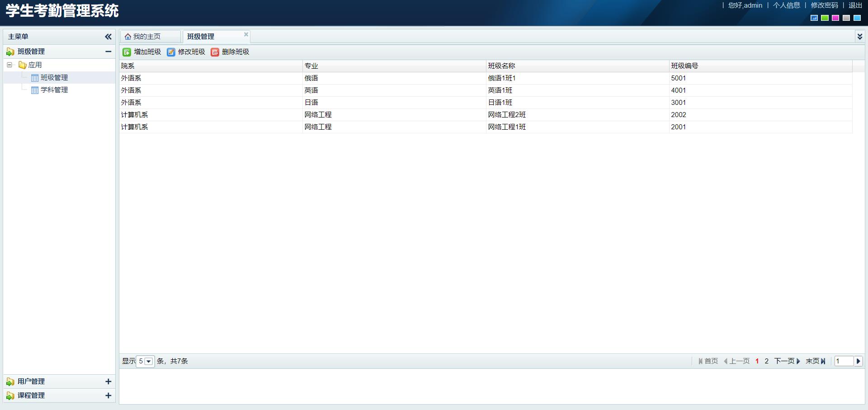Select the row with 日语1班

point(486,103)
